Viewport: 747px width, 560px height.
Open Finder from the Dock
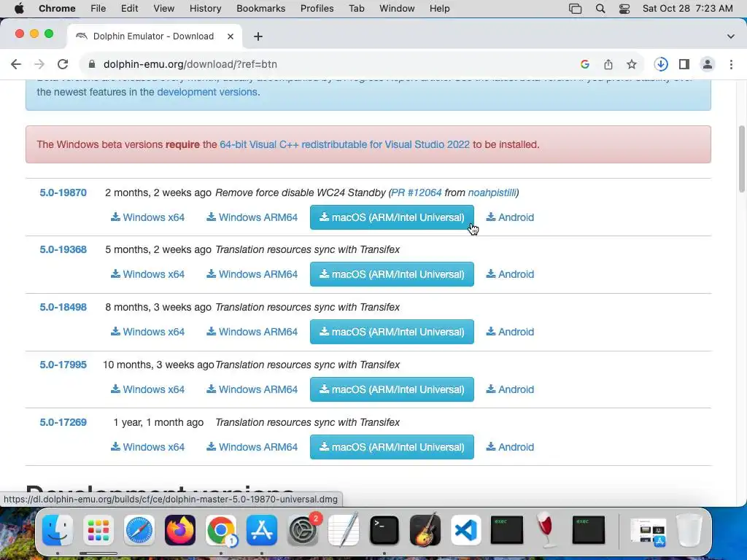click(58, 530)
